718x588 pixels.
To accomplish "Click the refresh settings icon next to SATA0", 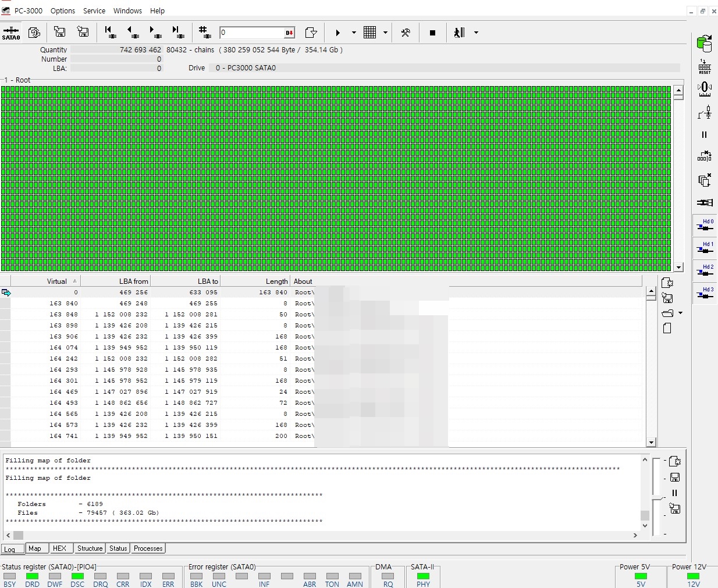I will tap(34, 33).
